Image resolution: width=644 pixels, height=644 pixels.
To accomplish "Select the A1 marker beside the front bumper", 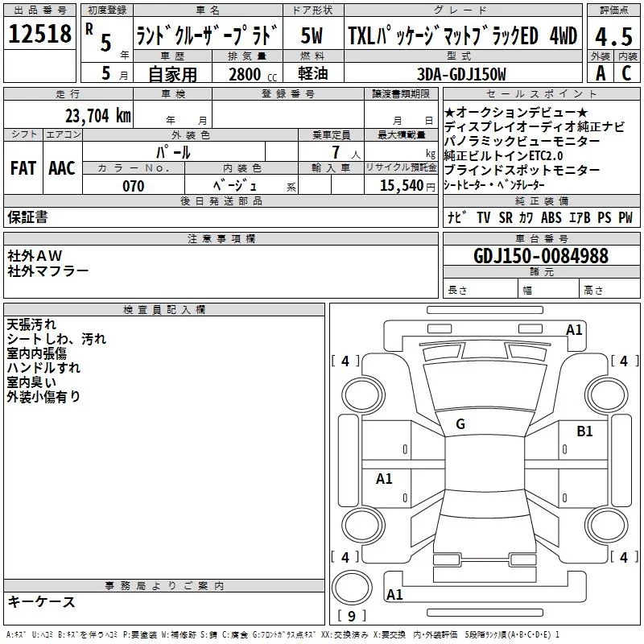I will pyautogui.click(x=574, y=329).
